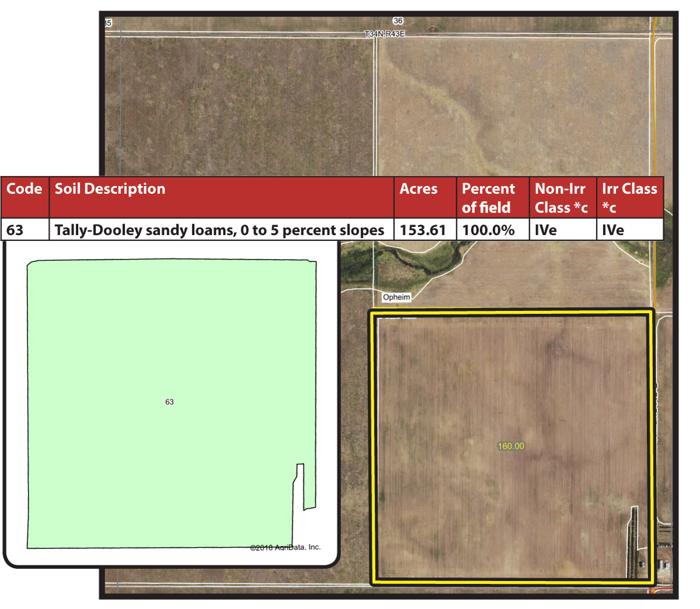Click the Acres column header
The height and width of the screenshot is (609, 700).
click(x=418, y=189)
